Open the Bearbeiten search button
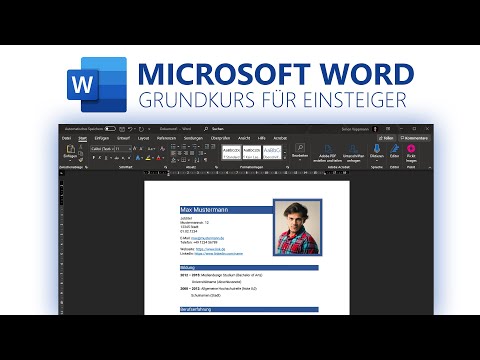This screenshot has height=360, width=480. click(x=300, y=151)
